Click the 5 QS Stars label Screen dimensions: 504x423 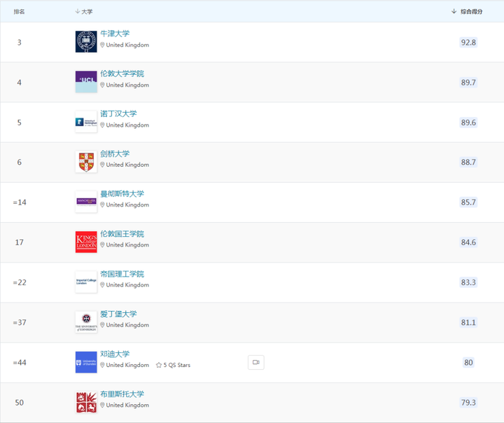pyautogui.click(x=177, y=365)
